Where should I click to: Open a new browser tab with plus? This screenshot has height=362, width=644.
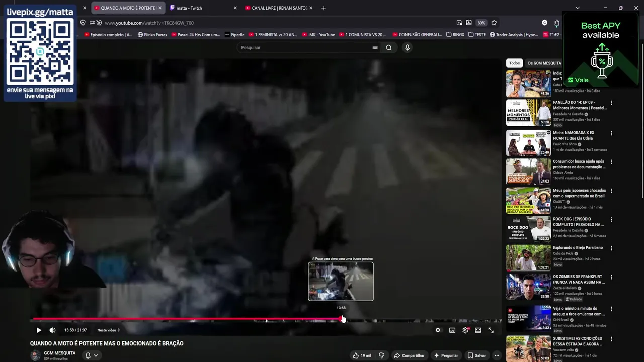(324, 8)
